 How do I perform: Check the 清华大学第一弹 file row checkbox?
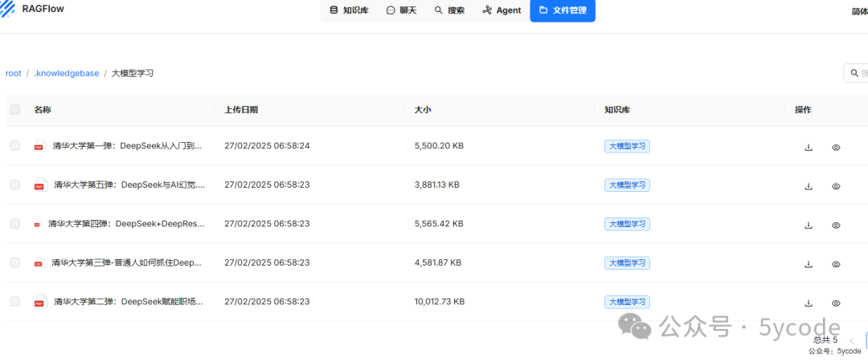(15, 146)
